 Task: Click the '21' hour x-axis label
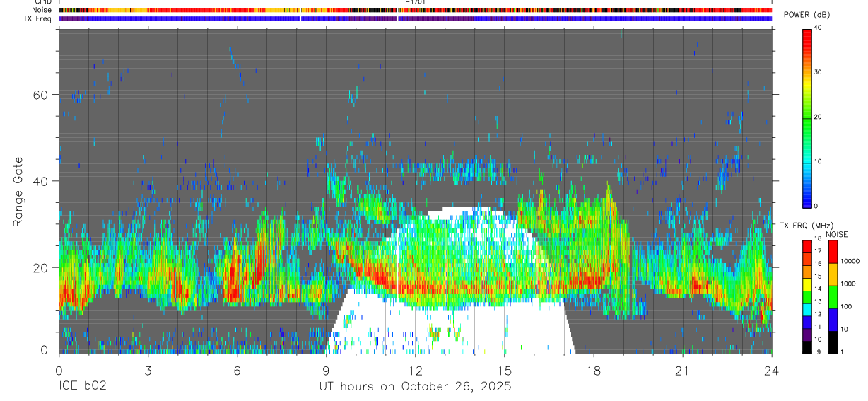(x=683, y=371)
